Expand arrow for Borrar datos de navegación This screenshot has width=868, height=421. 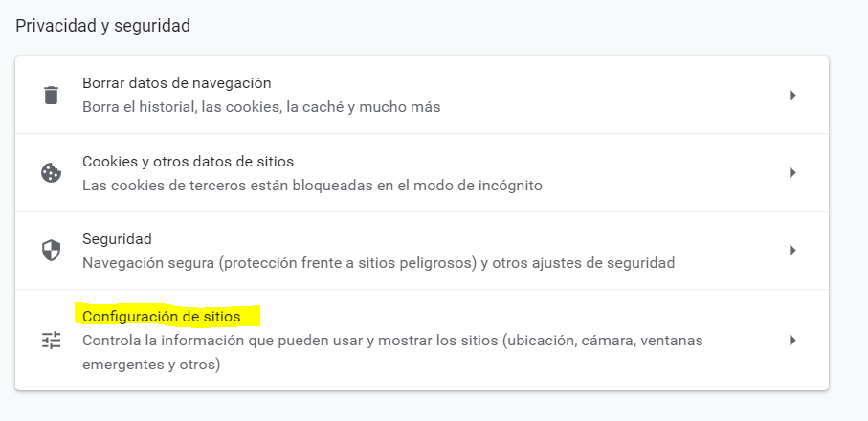(x=792, y=96)
